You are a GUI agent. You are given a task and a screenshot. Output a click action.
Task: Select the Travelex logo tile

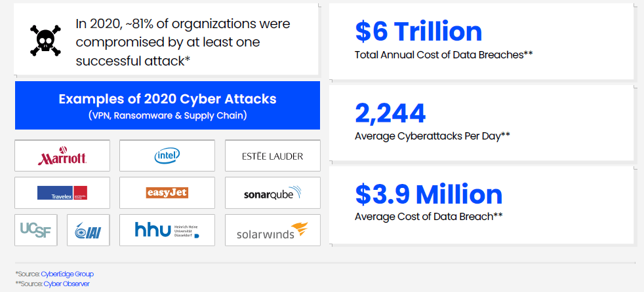tap(62, 192)
